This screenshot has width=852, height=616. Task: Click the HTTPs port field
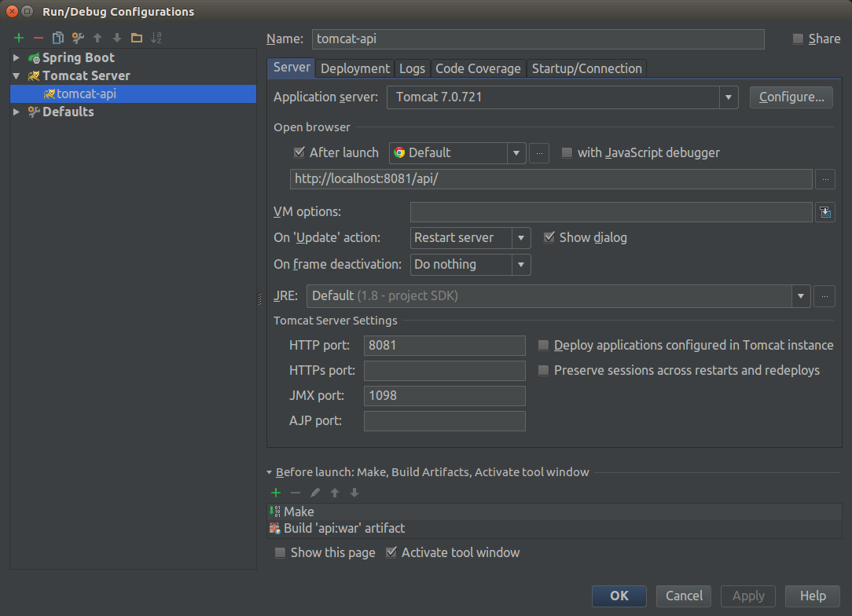[445, 371]
